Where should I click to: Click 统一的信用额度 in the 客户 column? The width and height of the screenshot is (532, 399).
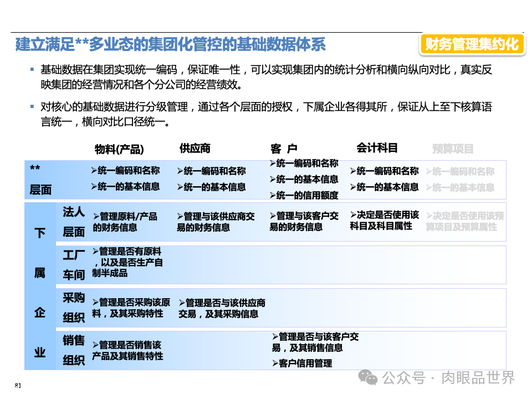[x=304, y=195]
